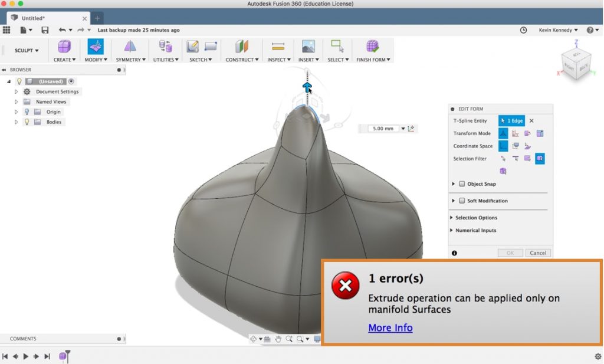Choose Translation transform mode icon

(516, 133)
